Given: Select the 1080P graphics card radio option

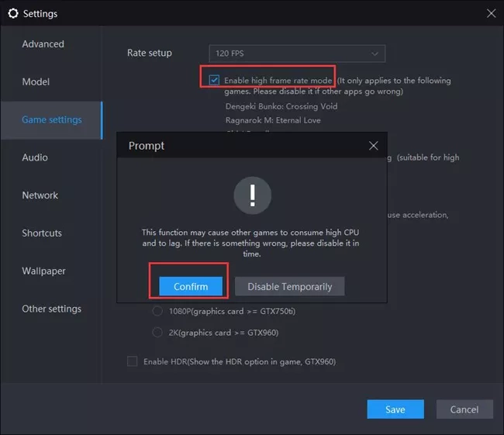Looking at the screenshot, I should (156, 311).
